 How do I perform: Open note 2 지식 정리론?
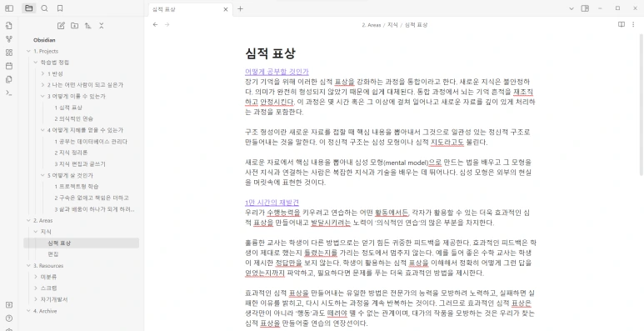click(x=71, y=153)
